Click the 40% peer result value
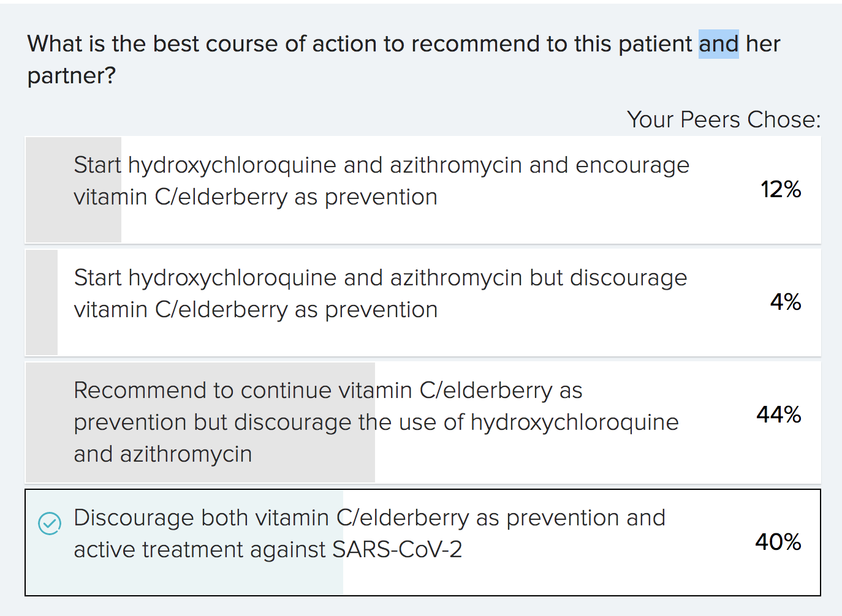The width and height of the screenshot is (842, 616). click(778, 542)
